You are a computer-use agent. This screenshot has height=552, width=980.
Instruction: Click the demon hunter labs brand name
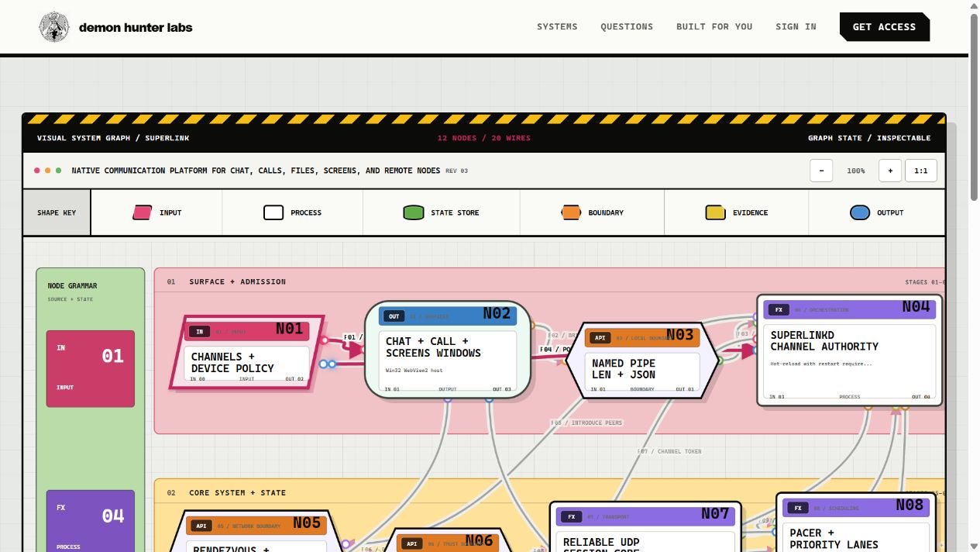(136, 27)
